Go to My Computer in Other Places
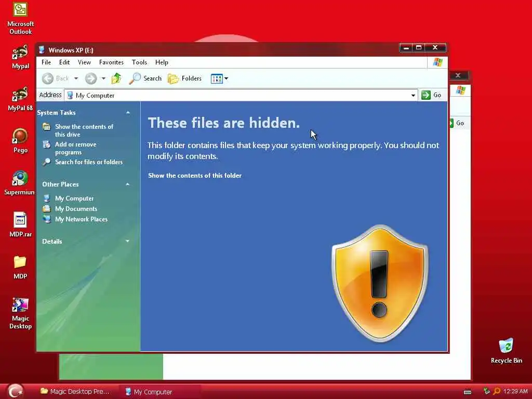The height and width of the screenshot is (399, 532). click(74, 198)
